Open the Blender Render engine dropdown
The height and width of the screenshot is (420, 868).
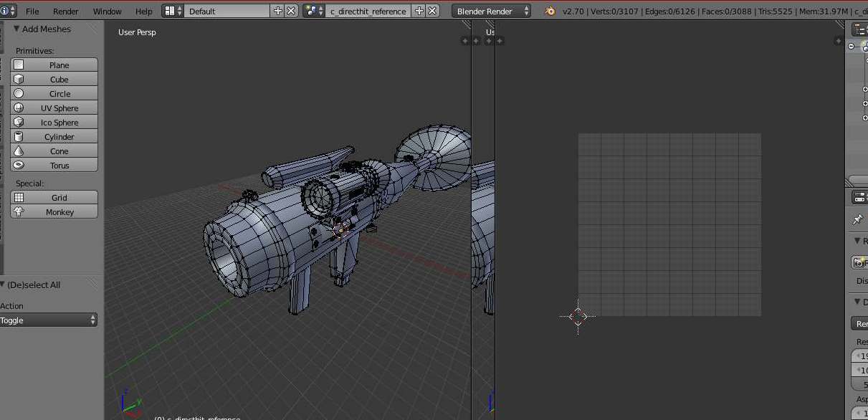pyautogui.click(x=492, y=11)
